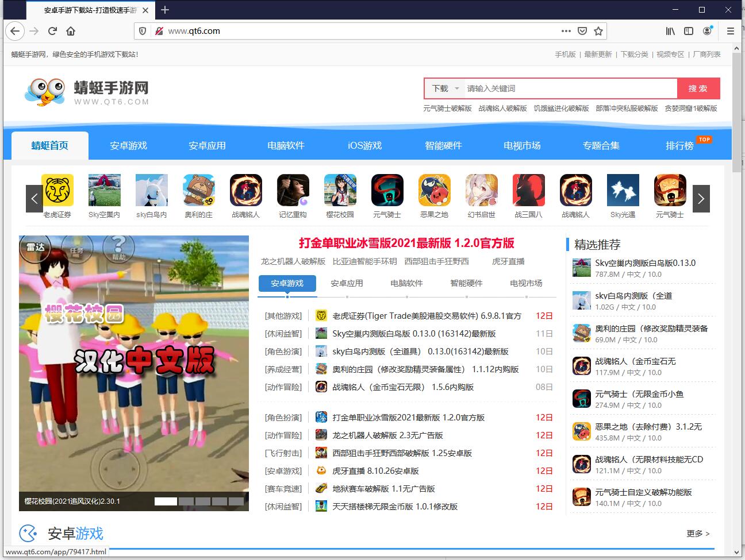Open tracking protection shield icon

[143, 31]
